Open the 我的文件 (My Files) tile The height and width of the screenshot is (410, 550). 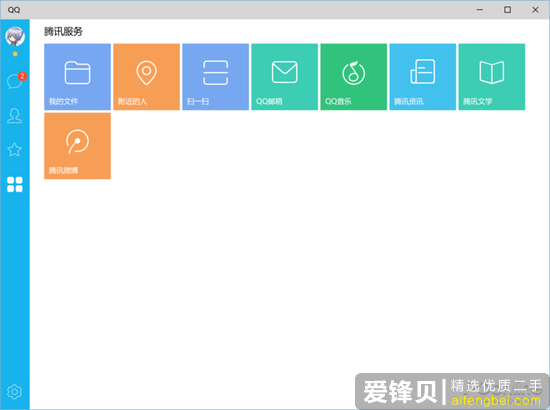tap(78, 77)
